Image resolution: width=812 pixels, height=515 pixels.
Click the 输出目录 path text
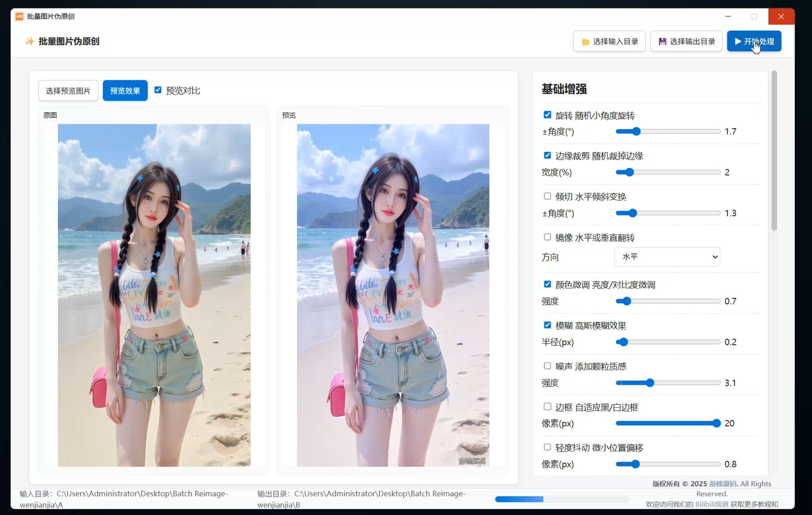(361, 499)
